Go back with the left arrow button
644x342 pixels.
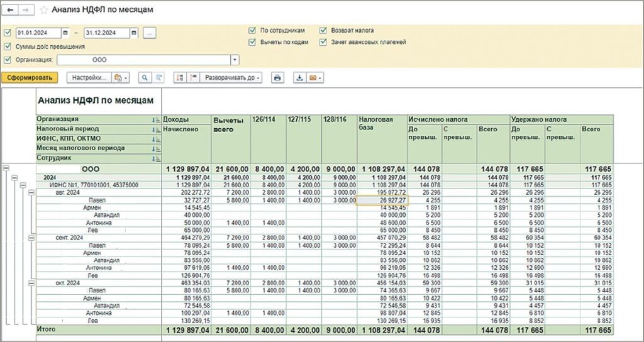pyautogui.click(x=11, y=10)
